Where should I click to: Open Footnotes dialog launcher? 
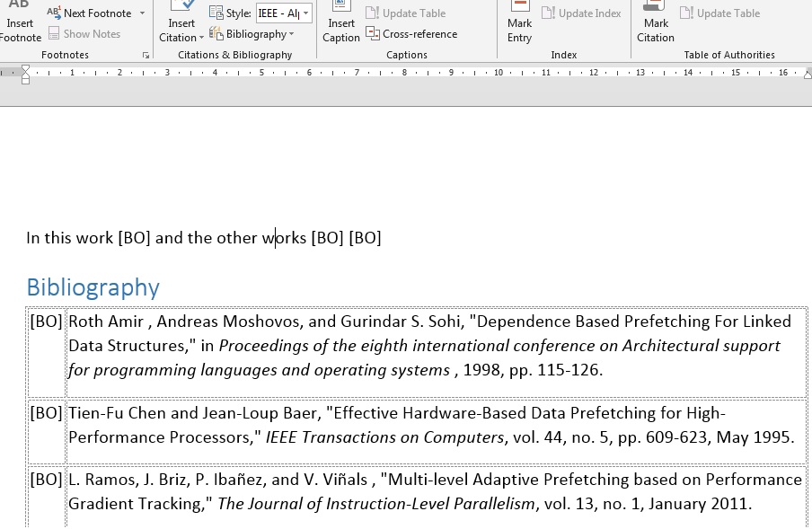point(146,55)
